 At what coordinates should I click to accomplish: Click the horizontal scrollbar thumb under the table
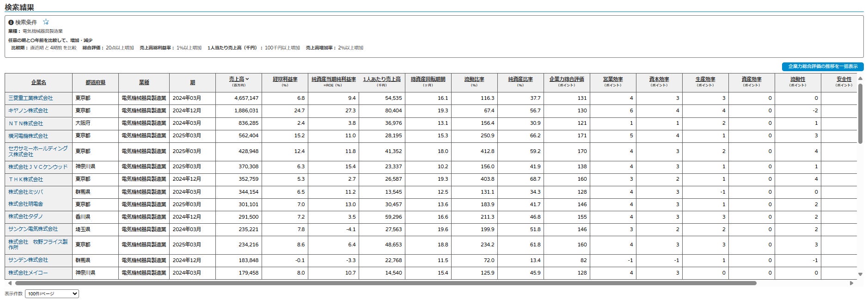[x=386, y=283]
